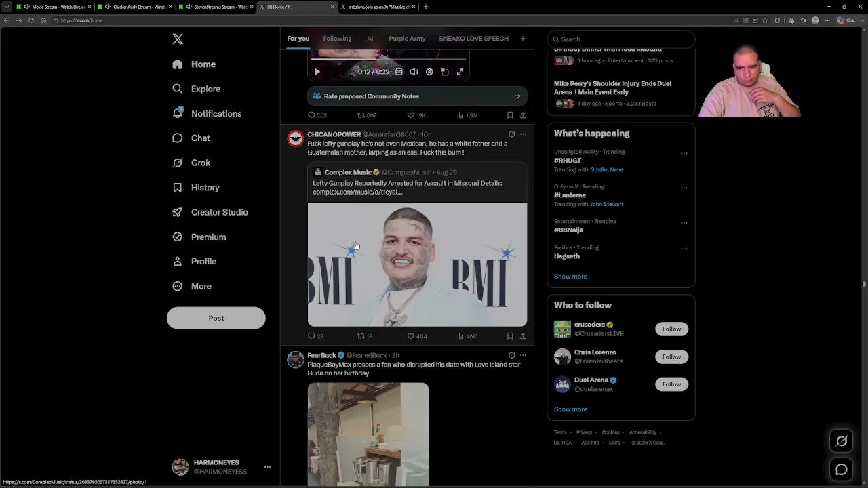Switch to SNEAKO LOVE SPEECH tab
The width and height of the screenshot is (868, 488).
[x=473, y=39]
